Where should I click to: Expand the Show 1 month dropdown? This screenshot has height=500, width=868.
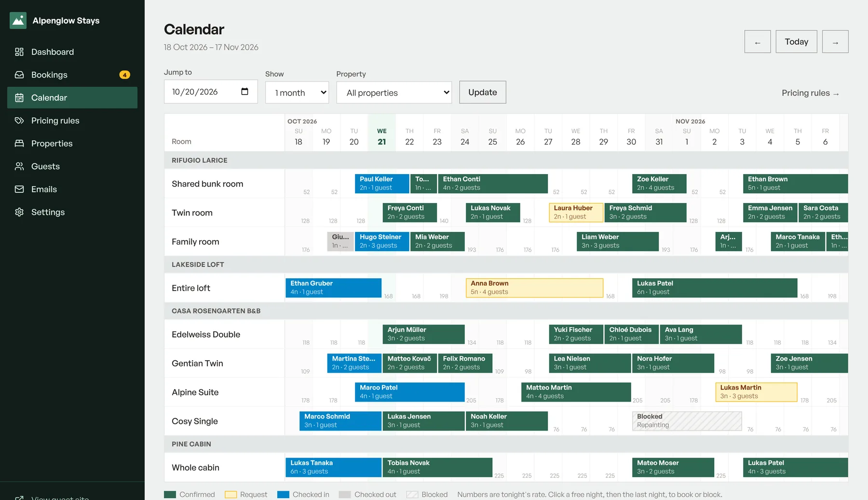click(x=297, y=93)
